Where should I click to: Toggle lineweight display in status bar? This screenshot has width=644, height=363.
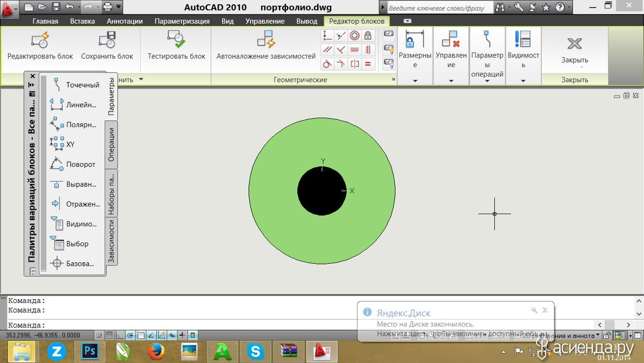[182, 335]
